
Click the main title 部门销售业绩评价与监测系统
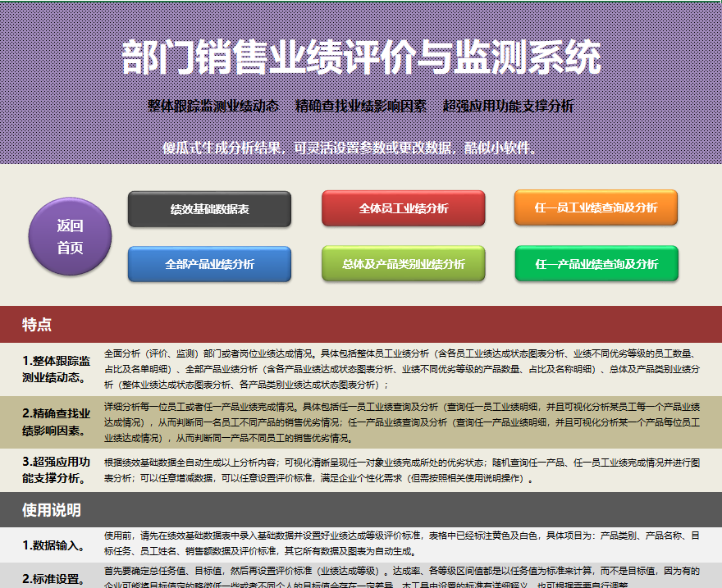click(361, 57)
